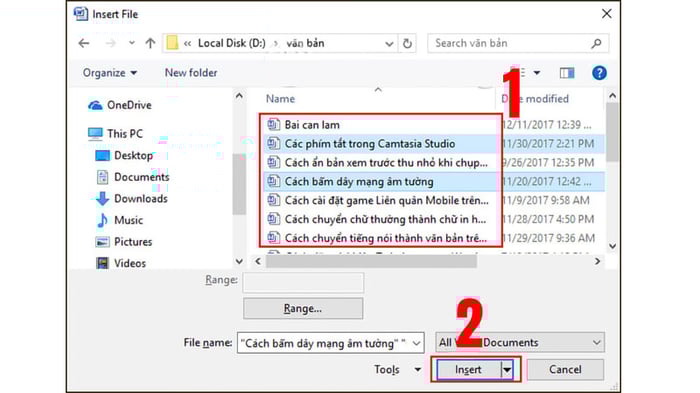700x393 pixels.
Task: Click Word icon beside Cách bấm dây
Action: click(273, 181)
